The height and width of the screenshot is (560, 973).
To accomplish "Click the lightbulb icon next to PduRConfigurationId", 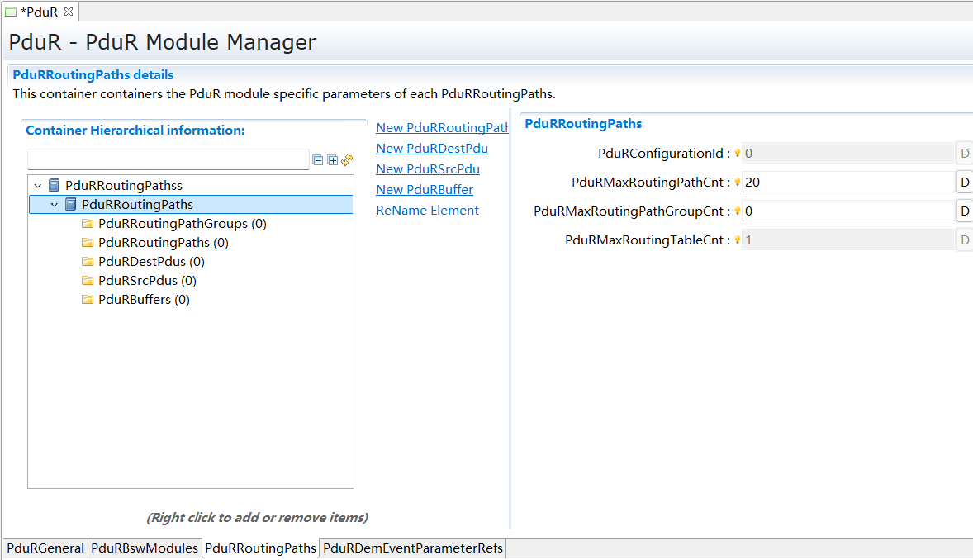I will pyautogui.click(x=736, y=153).
